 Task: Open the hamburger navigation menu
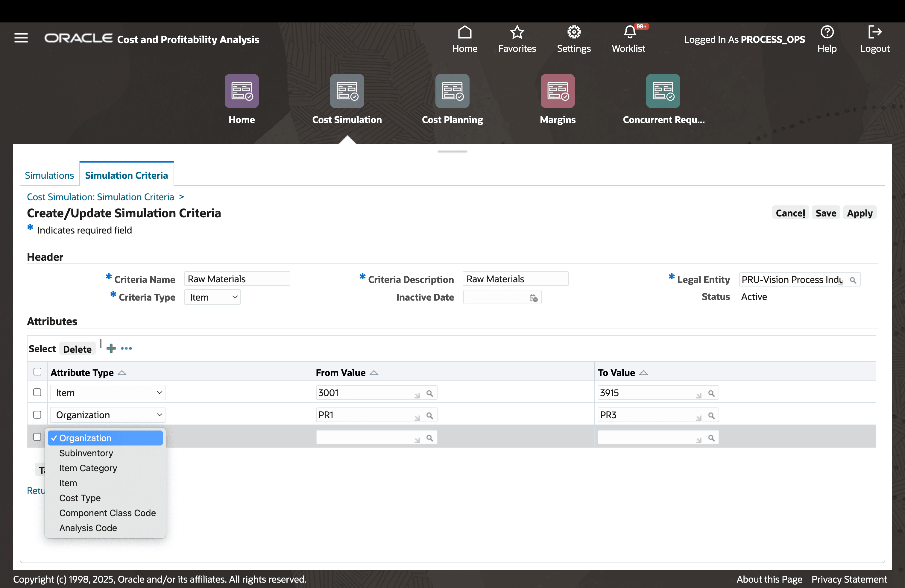point(21,38)
